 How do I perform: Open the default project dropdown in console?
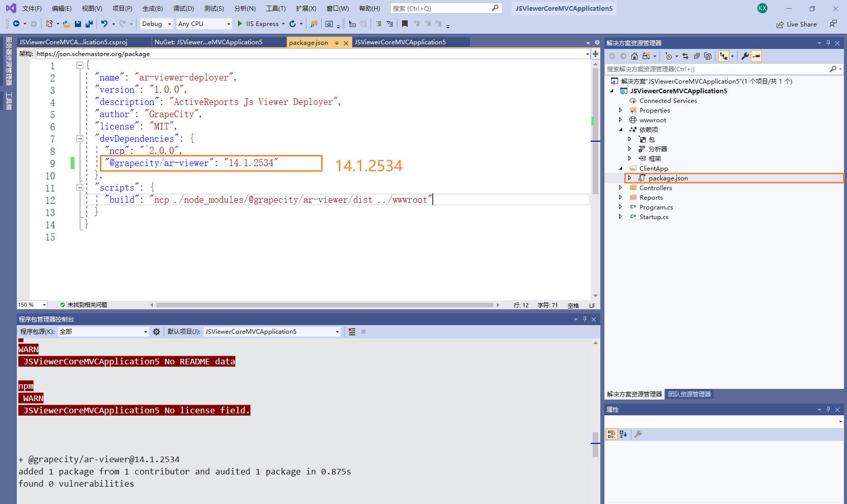click(272, 332)
